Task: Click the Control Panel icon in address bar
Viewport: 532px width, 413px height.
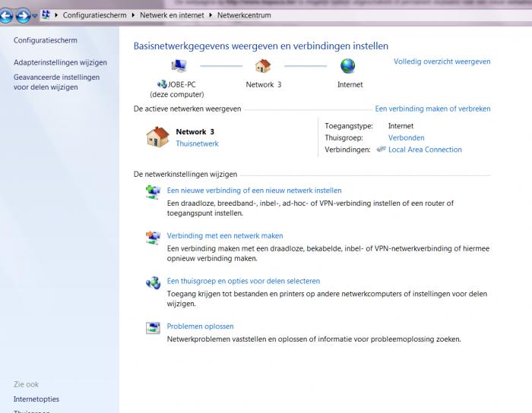Action: tap(46, 15)
